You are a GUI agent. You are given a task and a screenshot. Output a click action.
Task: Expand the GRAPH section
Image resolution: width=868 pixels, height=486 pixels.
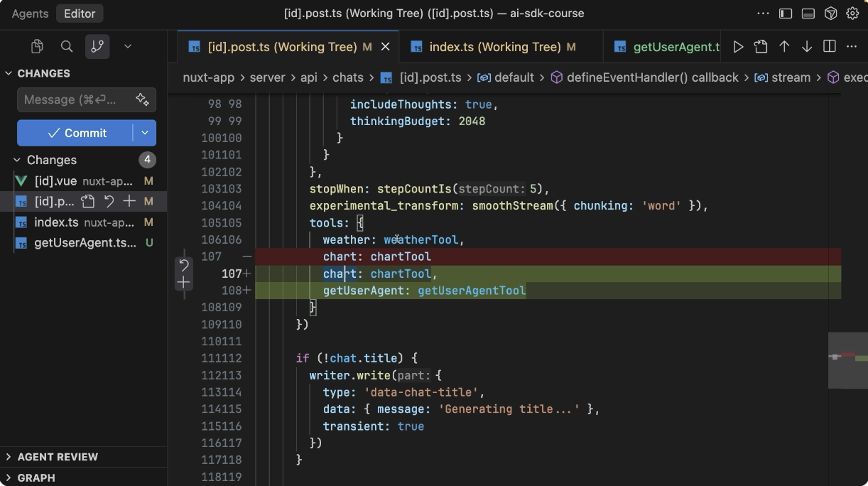click(x=36, y=477)
